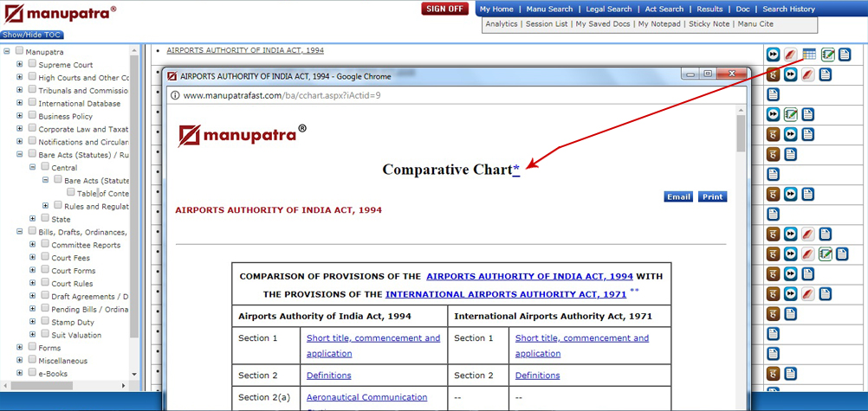Viewport: 868px width, 411px height.
Task: Click the asterisk link beside Comparative Chart
Action: 516,170
